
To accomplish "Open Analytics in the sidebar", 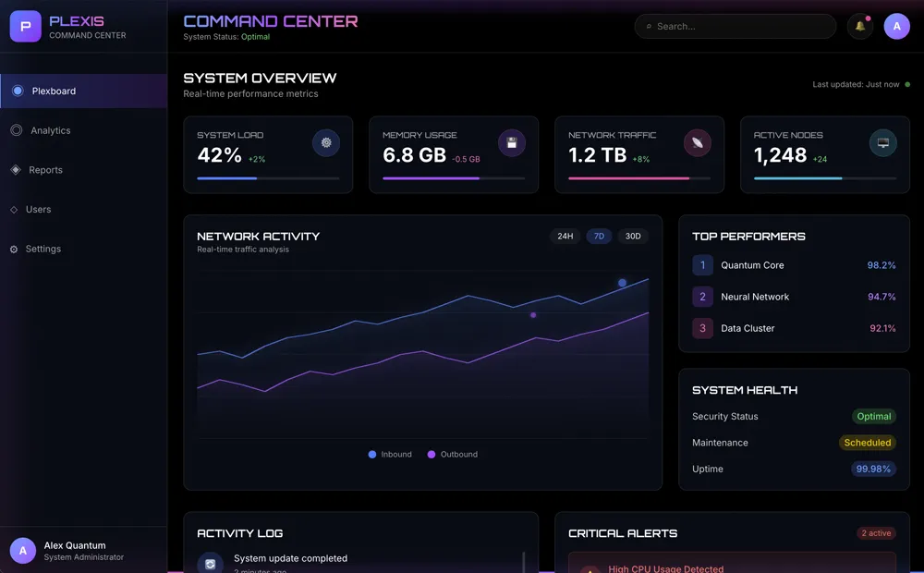I will 51,131.
